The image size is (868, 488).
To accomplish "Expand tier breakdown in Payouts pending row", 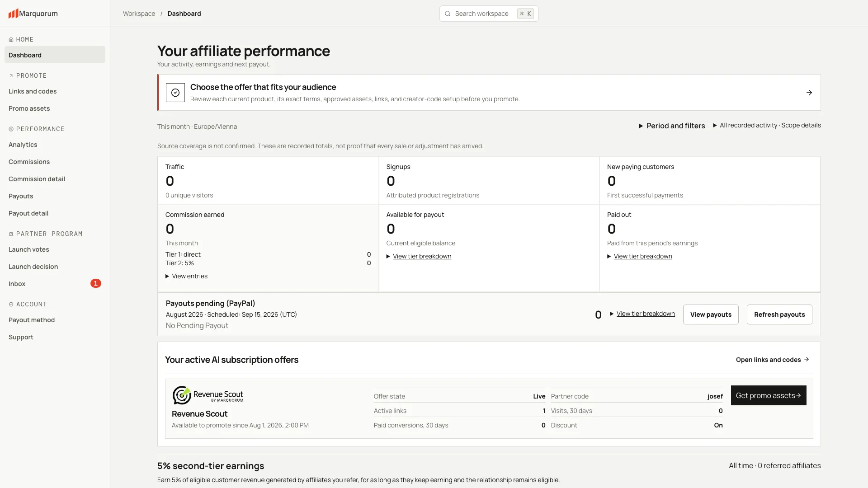I will click(642, 314).
